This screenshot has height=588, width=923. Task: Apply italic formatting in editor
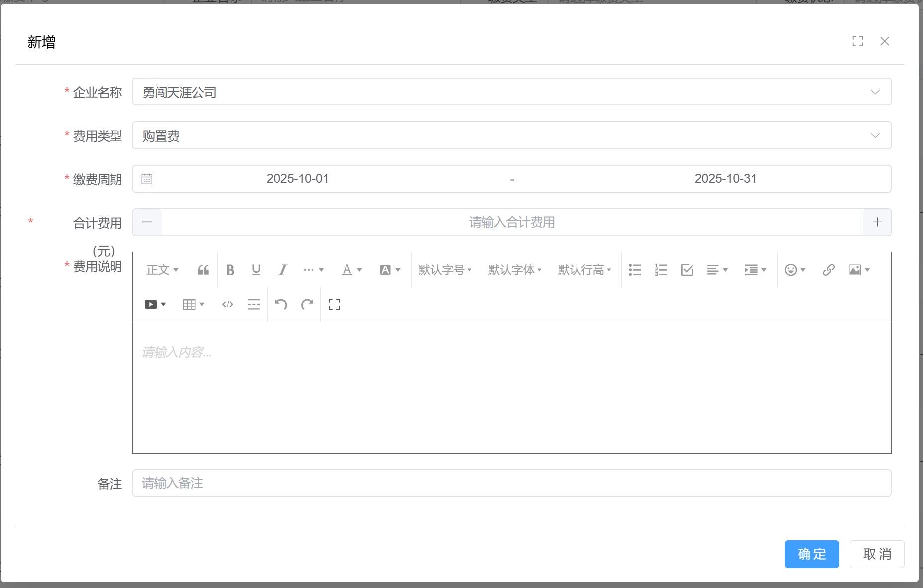click(283, 270)
